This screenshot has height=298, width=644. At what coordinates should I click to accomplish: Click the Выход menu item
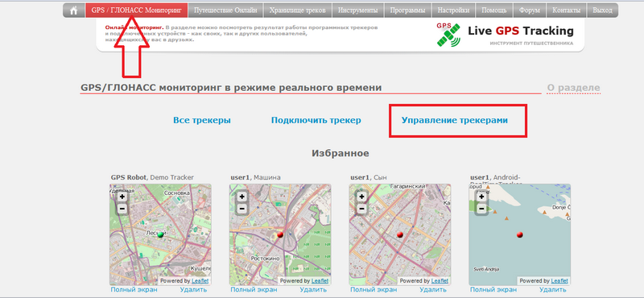pos(602,10)
